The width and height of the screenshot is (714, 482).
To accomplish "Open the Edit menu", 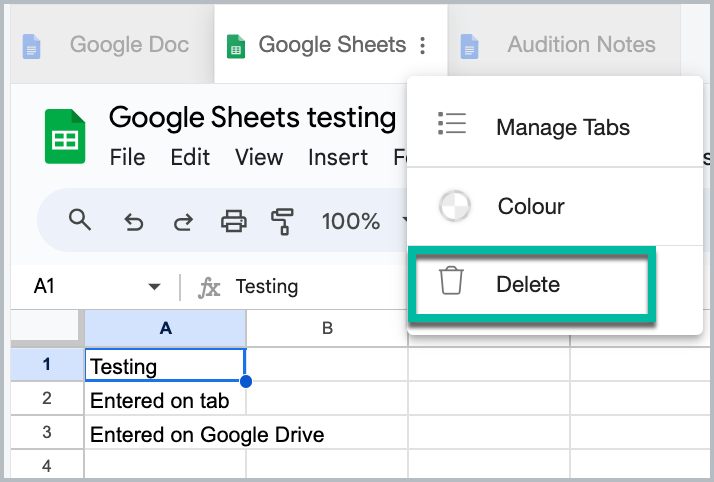I will tap(190, 157).
